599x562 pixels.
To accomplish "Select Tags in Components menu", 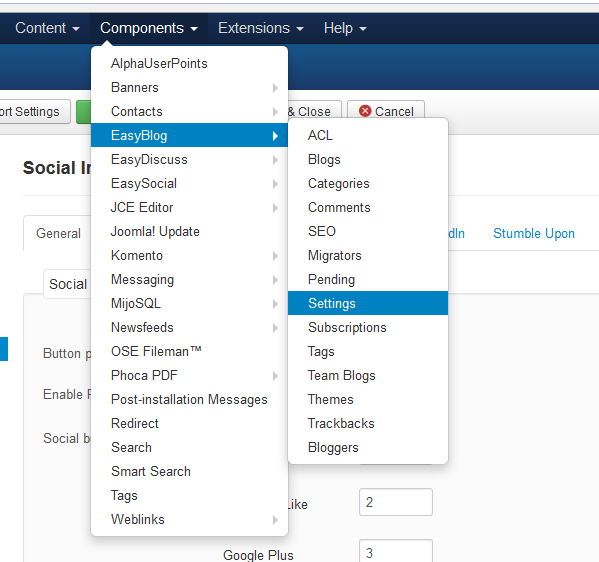I will coord(189,496).
